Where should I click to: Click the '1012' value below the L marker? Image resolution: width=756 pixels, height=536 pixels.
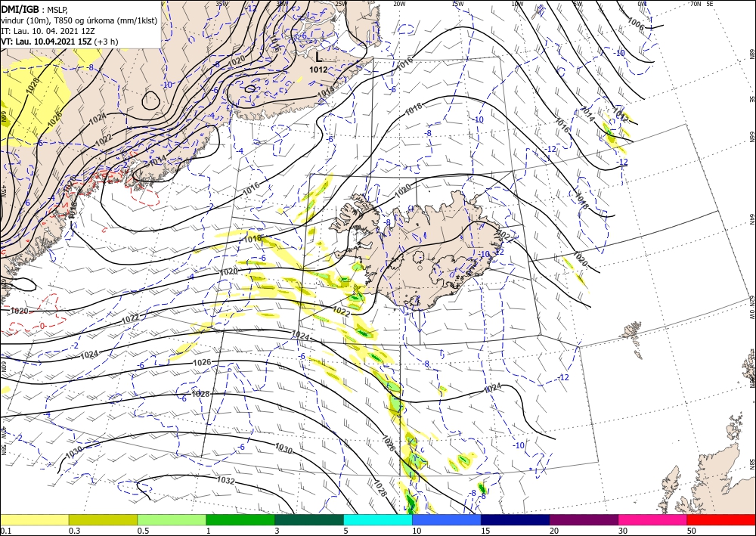tap(318, 70)
